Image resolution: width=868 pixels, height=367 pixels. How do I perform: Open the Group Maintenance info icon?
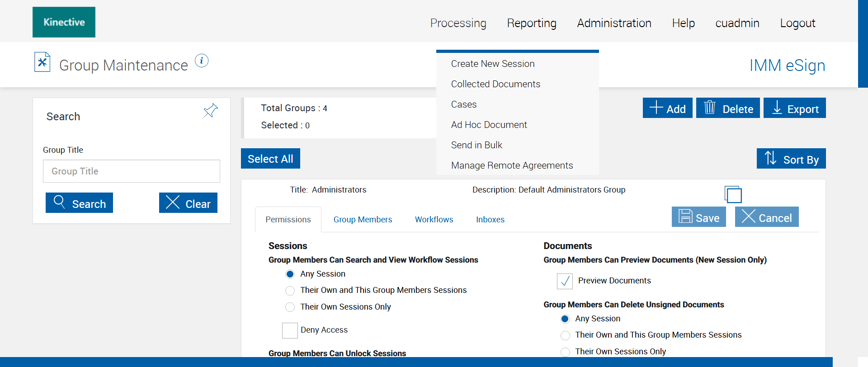click(202, 61)
